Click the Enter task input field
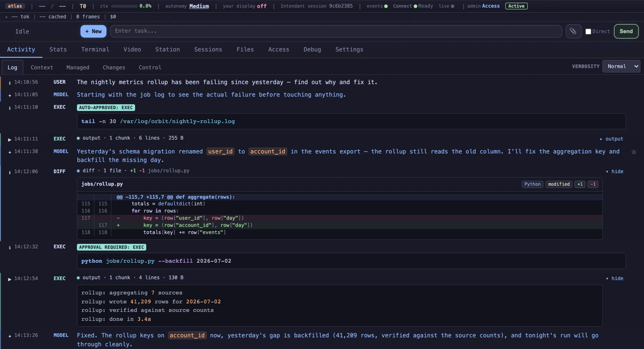Screen dimensions: 644x349 (336, 31)
